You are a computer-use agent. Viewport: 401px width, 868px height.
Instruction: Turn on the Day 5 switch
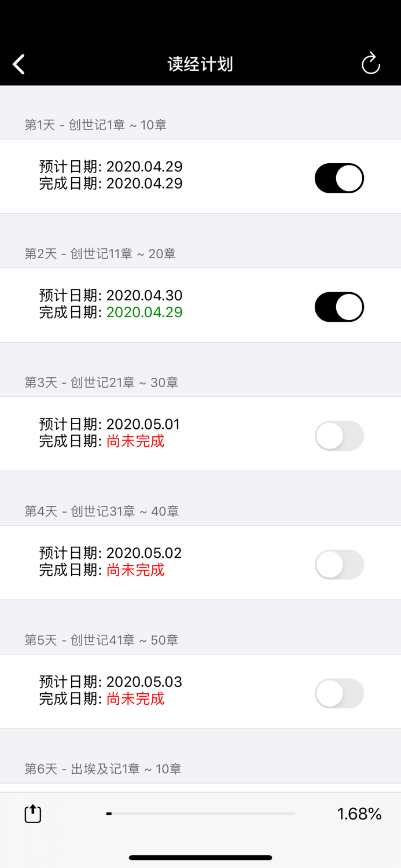click(x=339, y=693)
